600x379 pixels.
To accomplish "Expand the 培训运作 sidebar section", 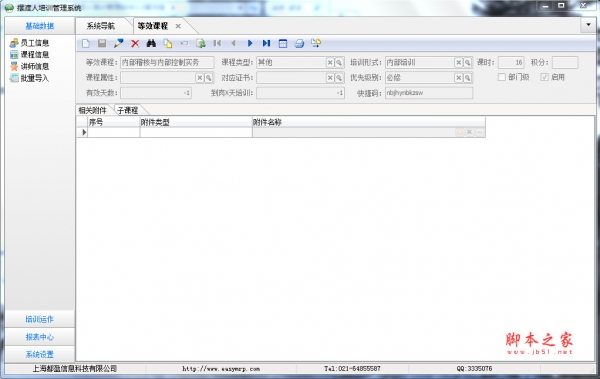I will point(40,319).
